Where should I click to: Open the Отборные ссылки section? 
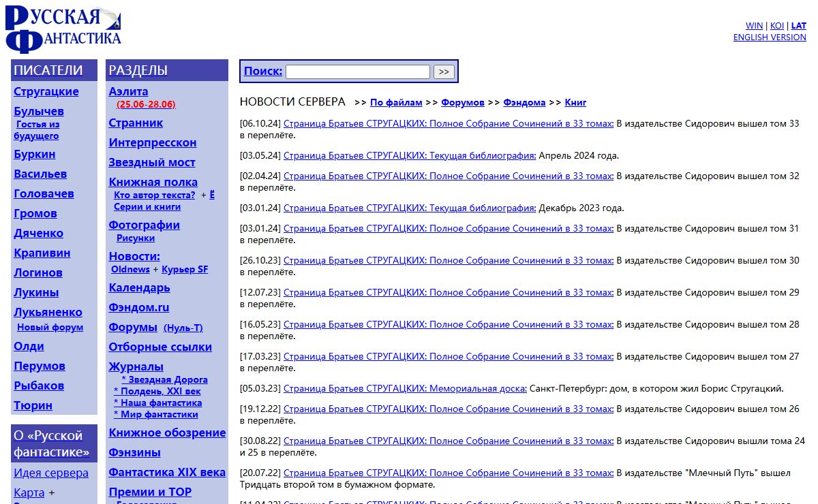tap(160, 347)
